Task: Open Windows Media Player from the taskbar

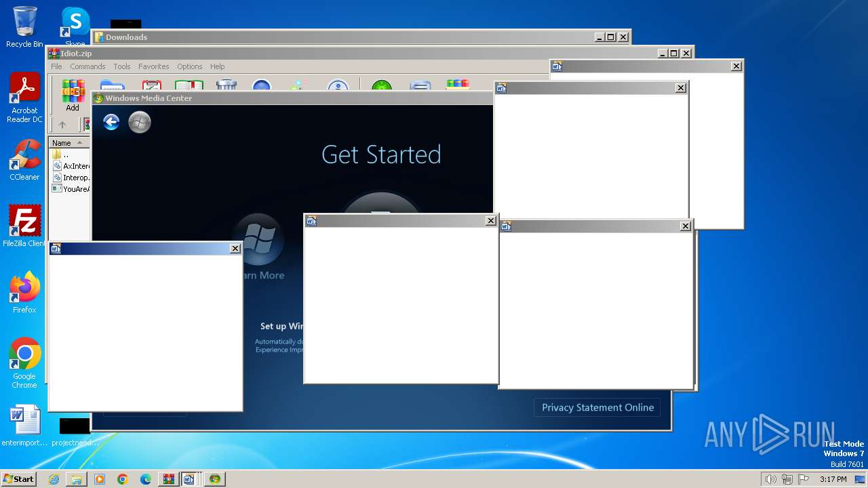Action: click(100, 479)
